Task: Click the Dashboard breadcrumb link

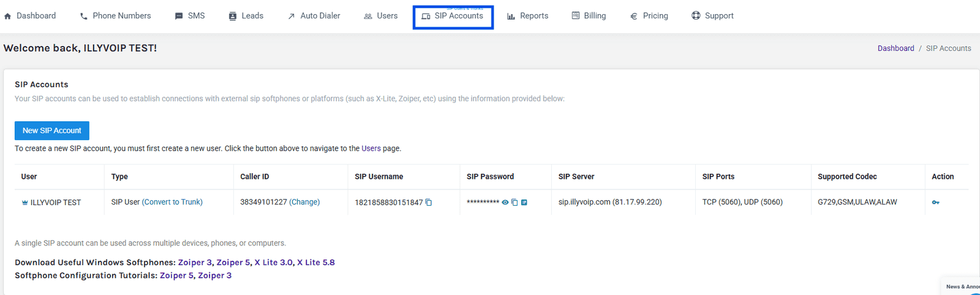Action: click(895, 48)
